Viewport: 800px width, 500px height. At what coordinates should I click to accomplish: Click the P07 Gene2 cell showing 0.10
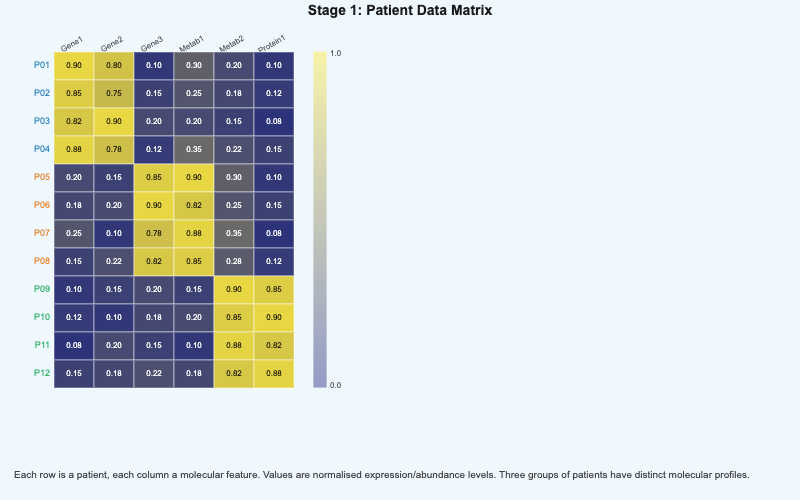114,233
